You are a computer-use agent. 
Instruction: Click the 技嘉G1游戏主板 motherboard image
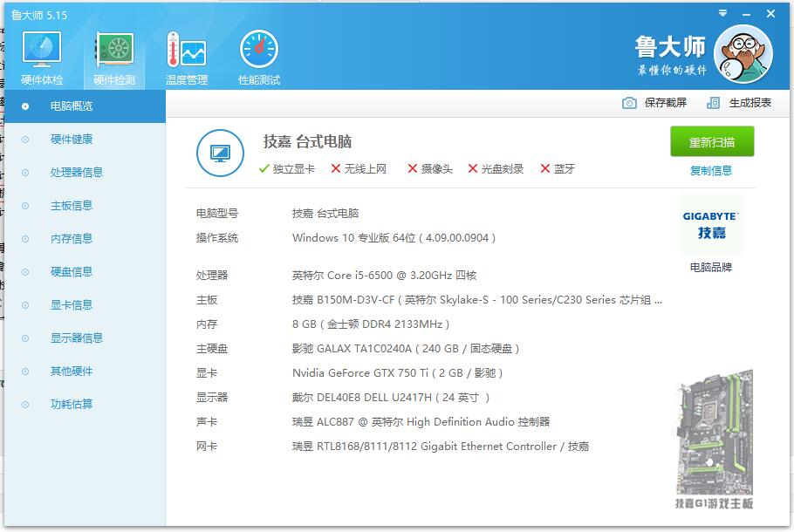[x=714, y=440]
